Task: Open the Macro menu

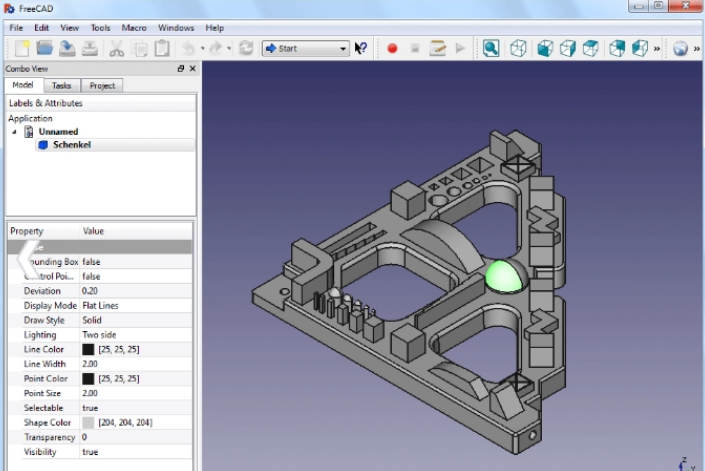Action: [x=134, y=28]
